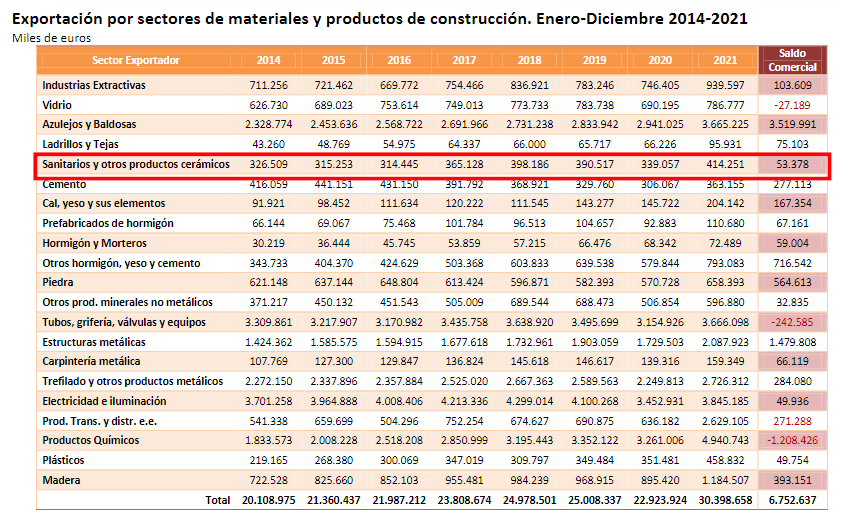
Task: Click the 'Sector Exportador' column header
Action: tap(135, 60)
